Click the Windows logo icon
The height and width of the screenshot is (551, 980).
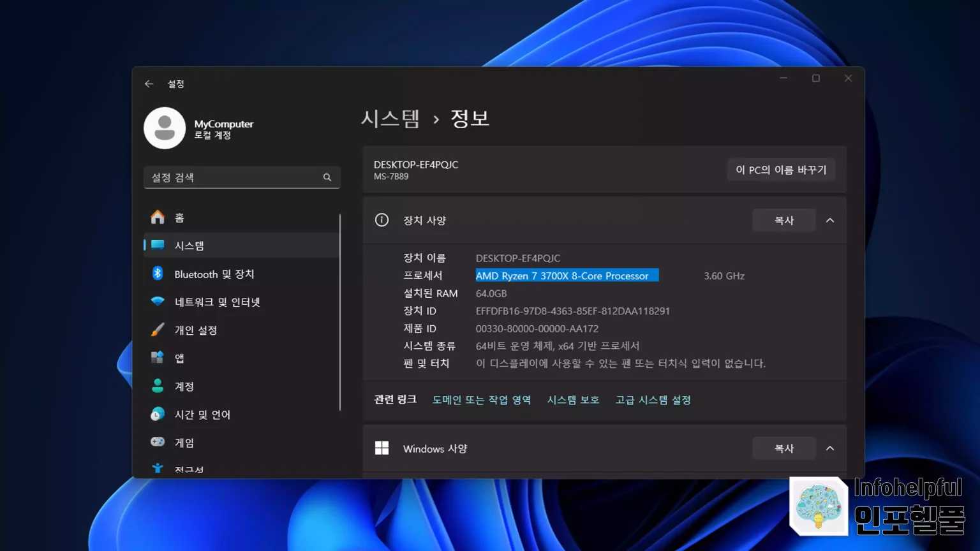point(382,448)
